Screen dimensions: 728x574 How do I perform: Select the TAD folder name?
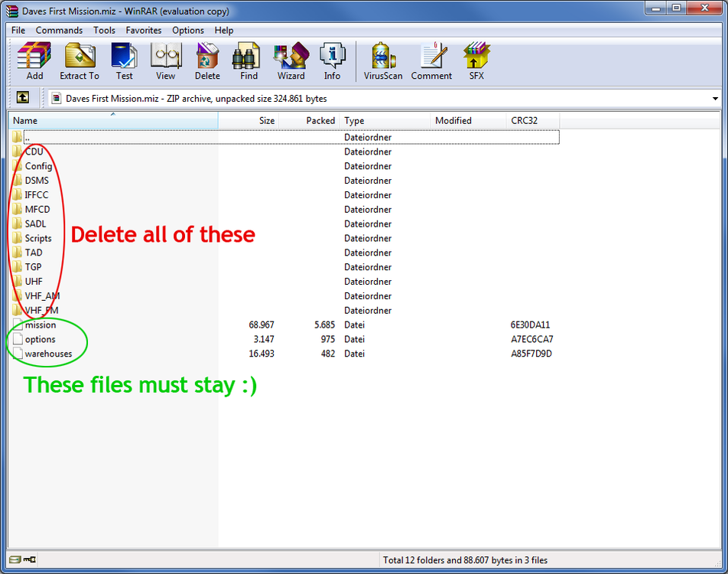click(x=34, y=253)
